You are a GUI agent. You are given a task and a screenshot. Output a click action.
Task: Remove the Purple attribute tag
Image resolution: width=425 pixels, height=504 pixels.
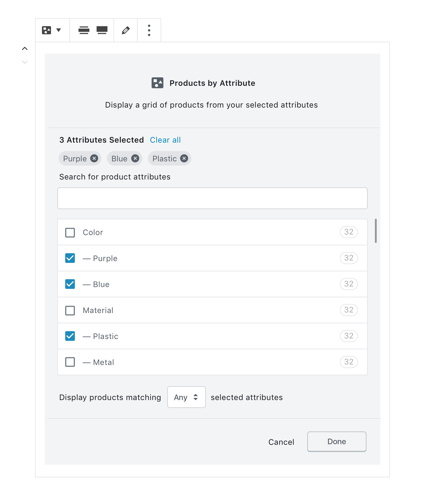pyautogui.click(x=94, y=158)
